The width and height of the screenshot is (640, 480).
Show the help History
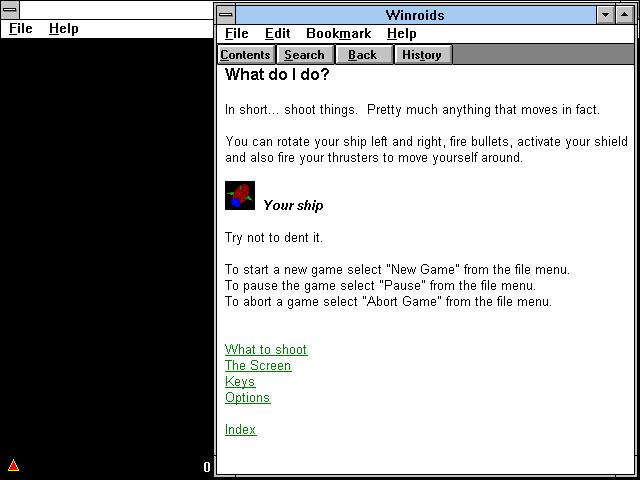tap(422, 55)
